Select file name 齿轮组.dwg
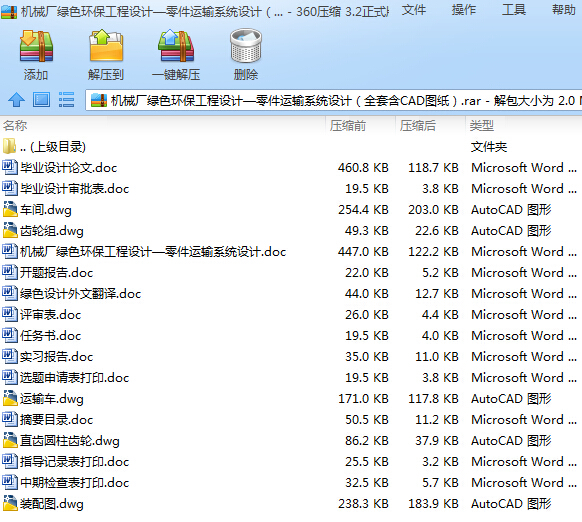The width and height of the screenshot is (582, 522). coord(52,231)
